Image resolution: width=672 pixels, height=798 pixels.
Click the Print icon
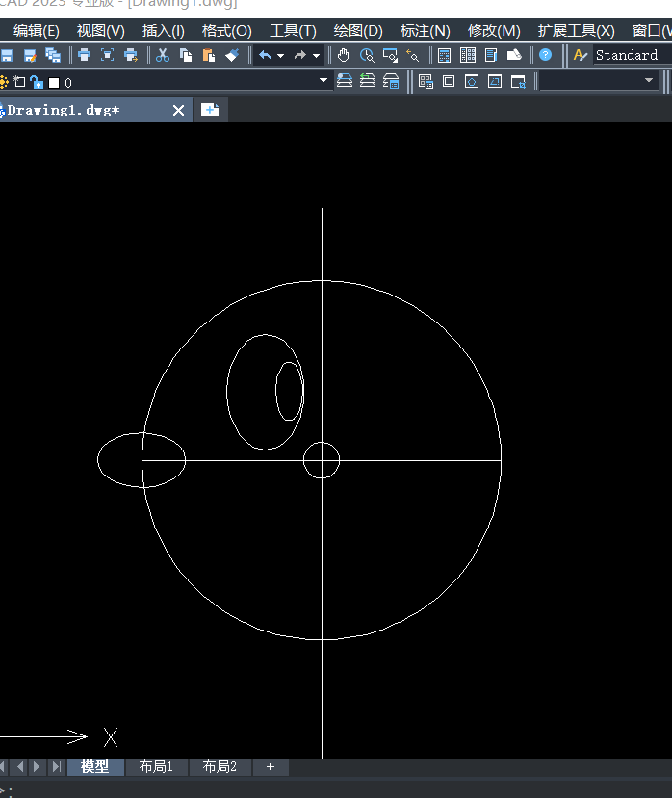tap(84, 55)
